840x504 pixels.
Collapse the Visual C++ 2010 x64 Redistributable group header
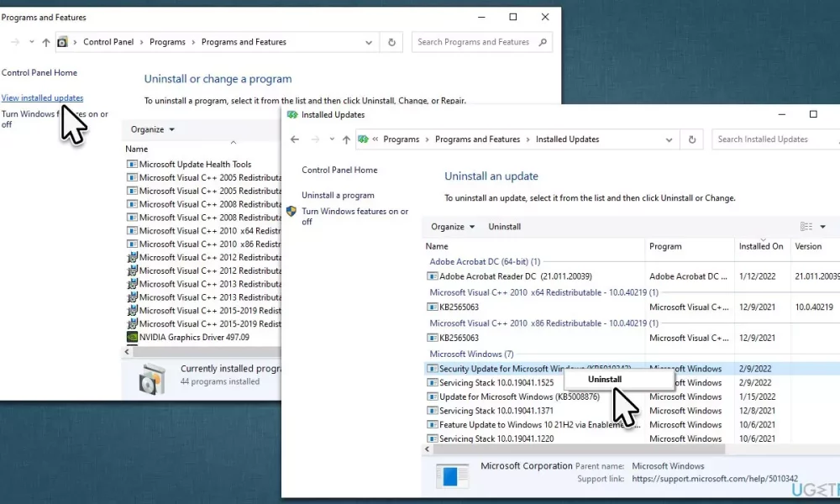click(x=543, y=292)
